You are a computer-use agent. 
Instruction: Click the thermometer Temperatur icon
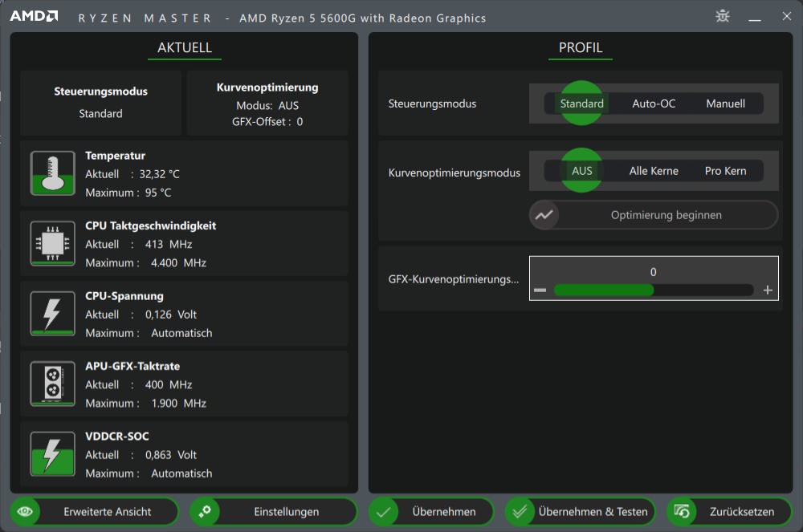(52, 173)
